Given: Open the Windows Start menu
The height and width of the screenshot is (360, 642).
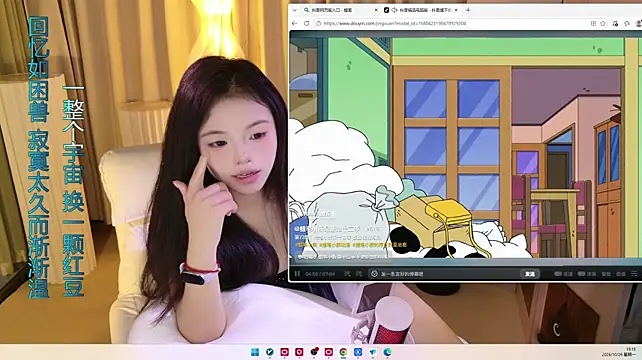Looking at the screenshot, I should point(255,352).
